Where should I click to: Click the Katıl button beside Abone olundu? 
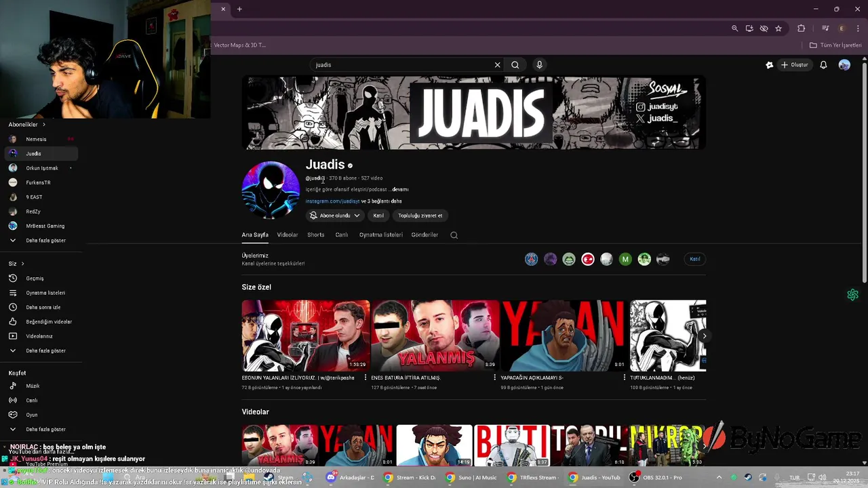pyautogui.click(x=378, y=216)
